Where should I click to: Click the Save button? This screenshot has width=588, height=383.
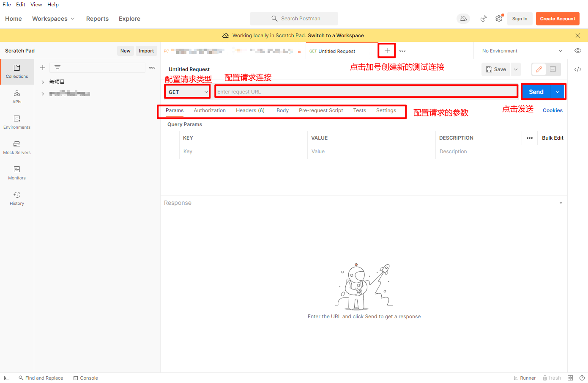coord(496,69)
